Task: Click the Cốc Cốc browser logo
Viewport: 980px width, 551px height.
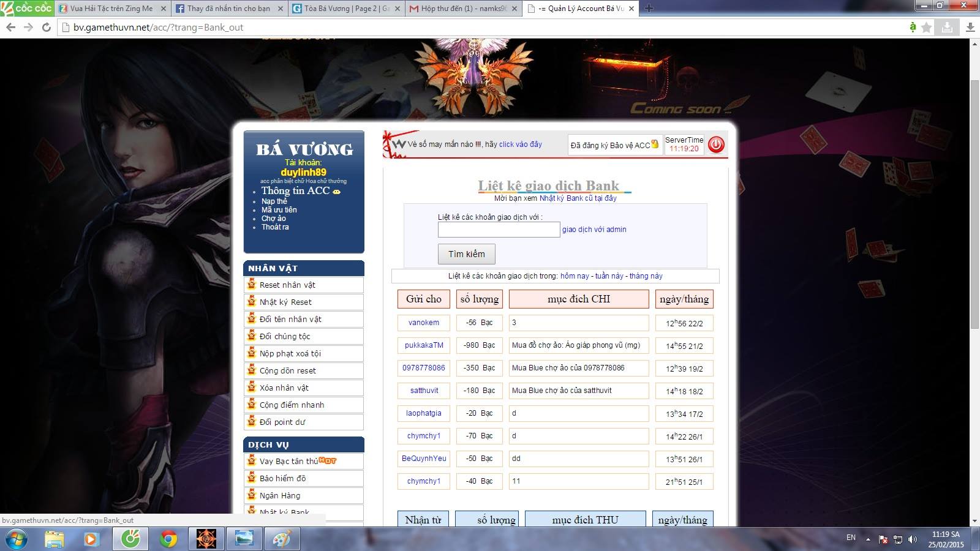Action: click(x=26, y=8)
